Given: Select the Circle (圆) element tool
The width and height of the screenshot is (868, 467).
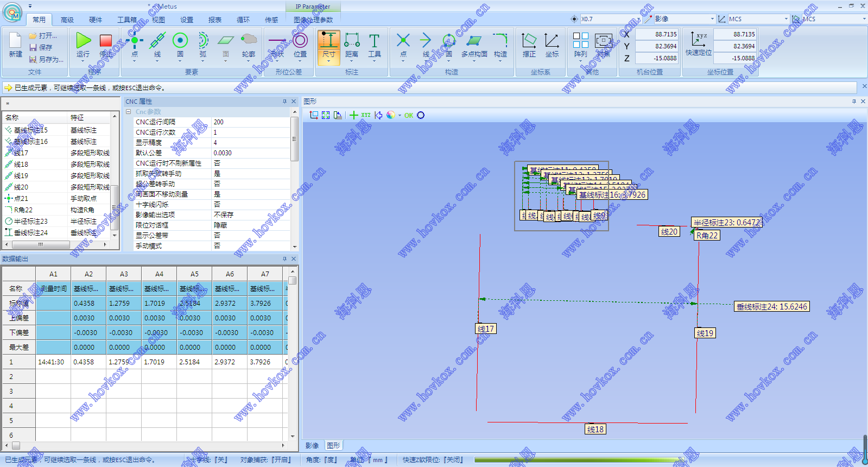Looking at the screenshot, I should pos(180,41).
